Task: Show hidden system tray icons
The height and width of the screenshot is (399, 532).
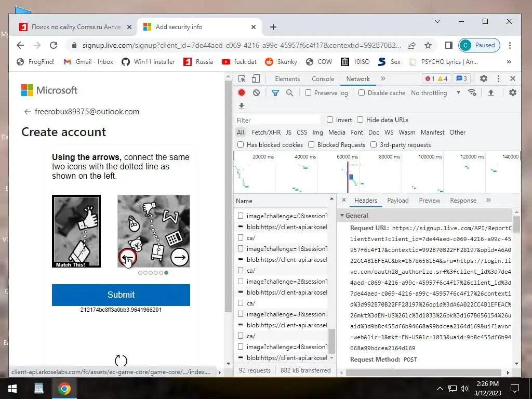Action: pyautogui.click(x=440, y=389)
